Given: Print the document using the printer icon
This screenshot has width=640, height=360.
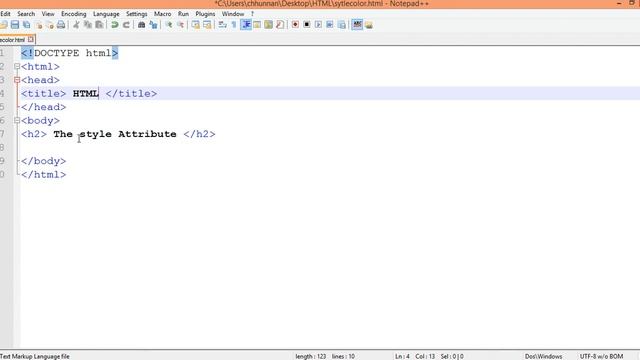Looking at the screenshot, I should coord(61,25).
